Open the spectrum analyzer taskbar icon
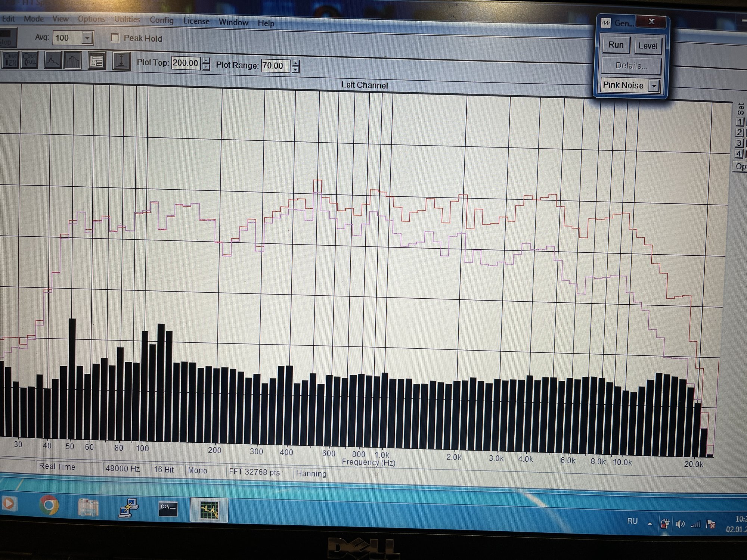This screenshot has width=747, height=560. (209, 510)
